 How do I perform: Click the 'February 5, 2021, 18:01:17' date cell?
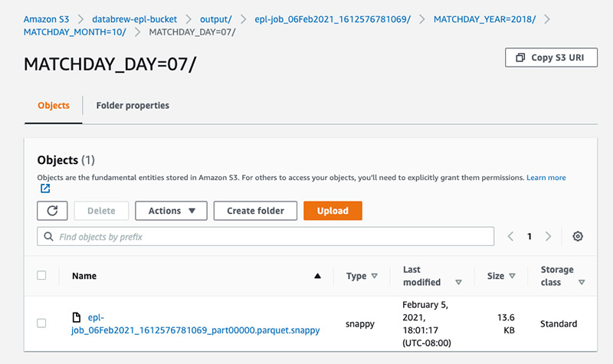(427, 323)
